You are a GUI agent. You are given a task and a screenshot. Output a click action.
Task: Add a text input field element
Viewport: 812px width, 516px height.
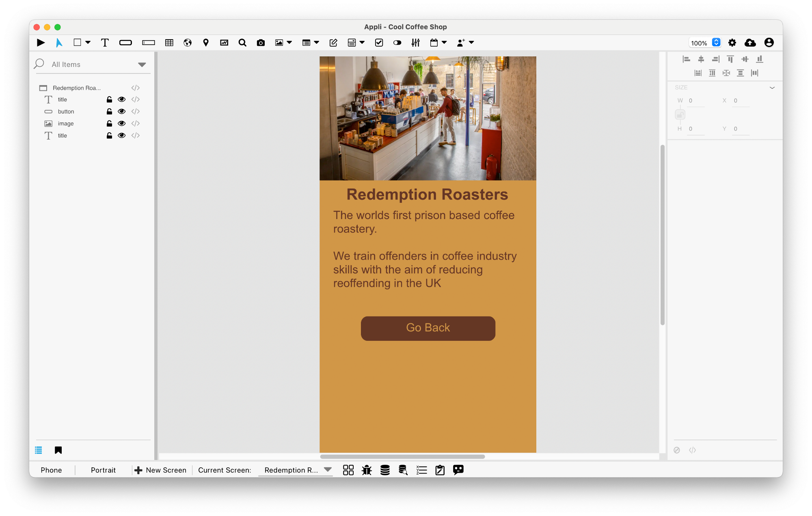pos(148,43)
